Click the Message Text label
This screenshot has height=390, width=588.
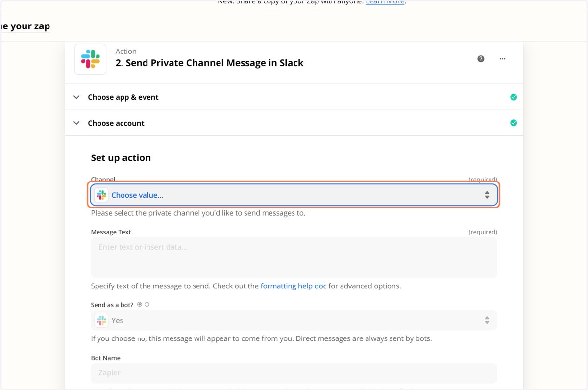coord(111,232)
